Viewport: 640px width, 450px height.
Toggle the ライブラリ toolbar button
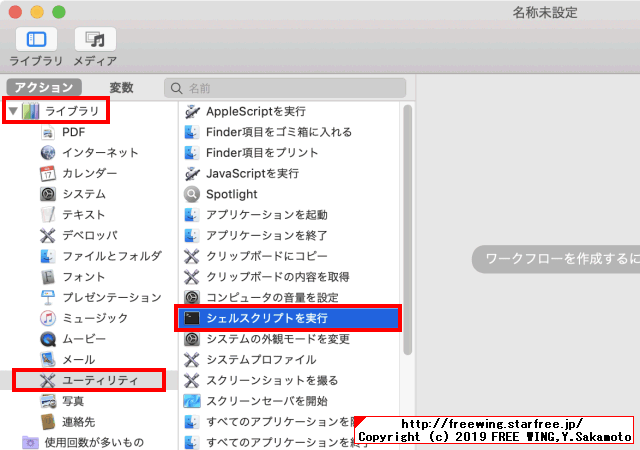(36, 40)
